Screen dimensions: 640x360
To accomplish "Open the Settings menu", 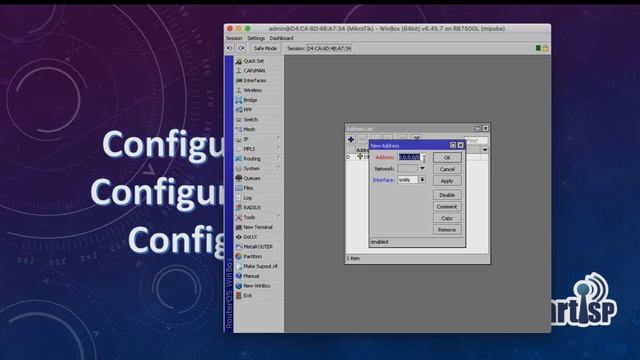I will (x=256, y=38).
